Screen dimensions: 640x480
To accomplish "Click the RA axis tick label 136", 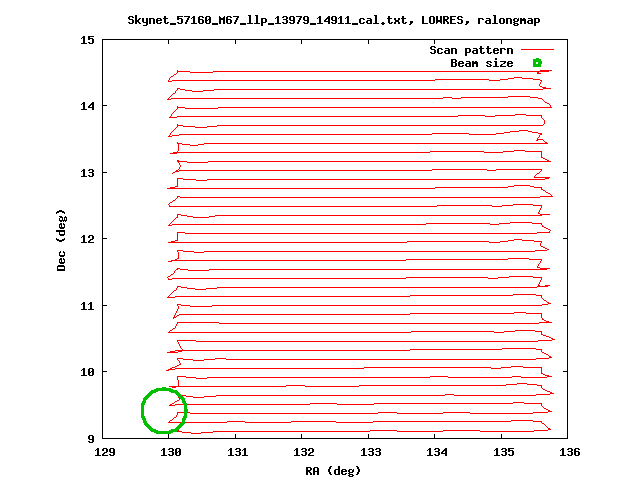I will [569, 452].
